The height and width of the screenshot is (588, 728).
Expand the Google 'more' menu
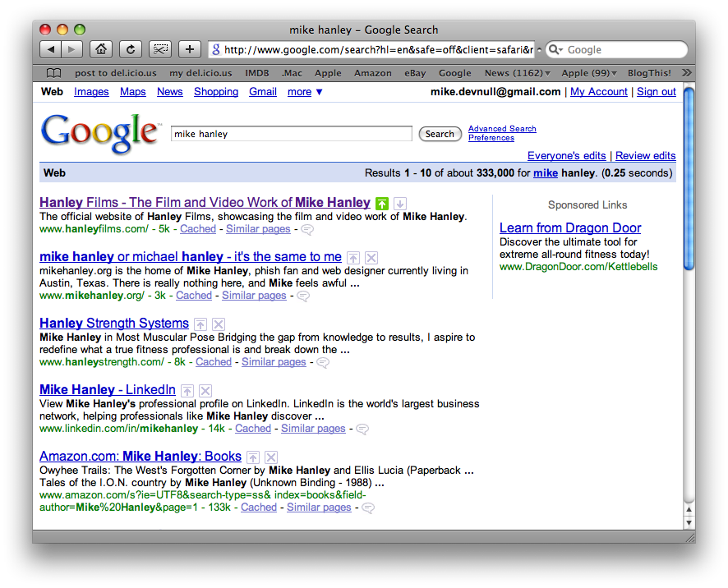[x=305, y=92]
